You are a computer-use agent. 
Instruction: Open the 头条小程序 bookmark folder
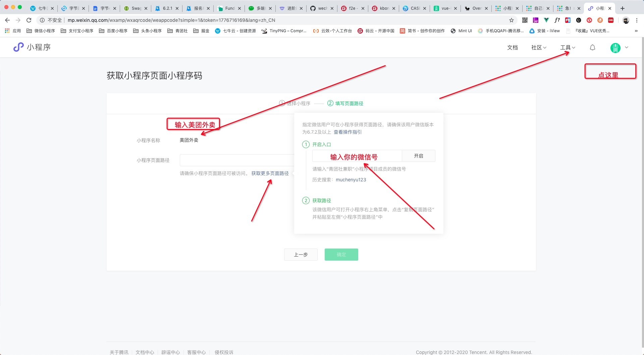(148, 31)
